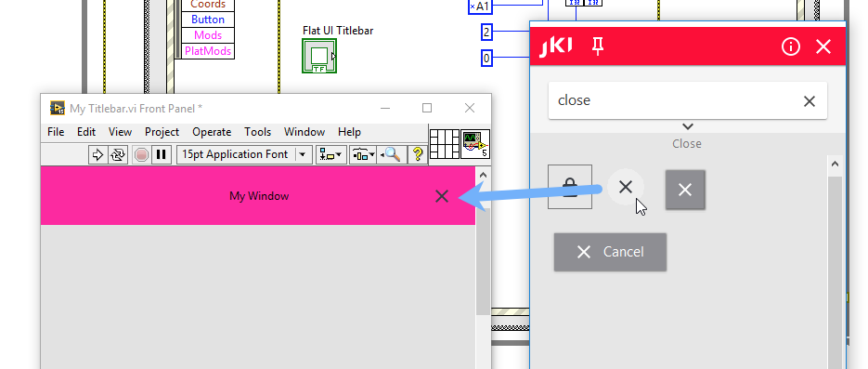868x369 pixels.
Task: Click the Cancel button in JKI palette
Action: 610,252
